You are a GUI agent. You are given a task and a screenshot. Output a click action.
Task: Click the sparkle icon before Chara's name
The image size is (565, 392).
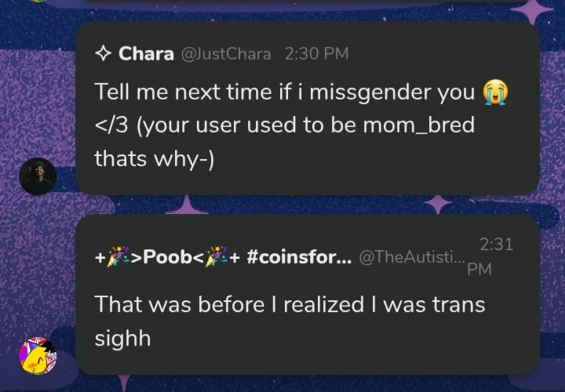coord(103,53)
